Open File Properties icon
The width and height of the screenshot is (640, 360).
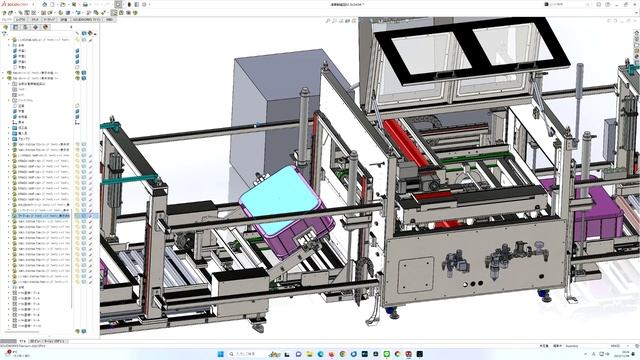tap(137, 4)
